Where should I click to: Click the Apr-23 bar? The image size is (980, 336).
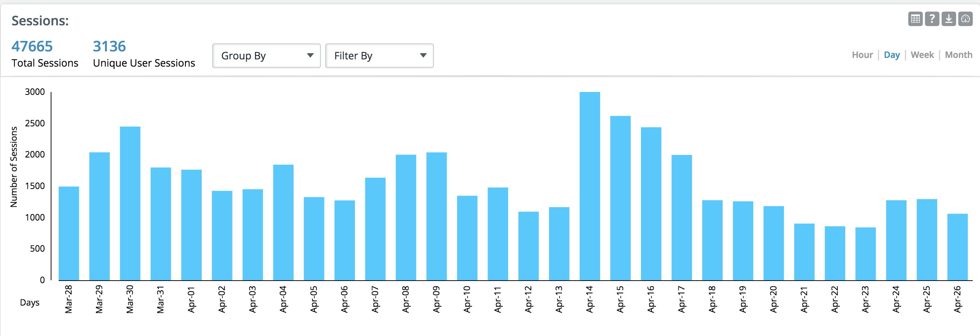pyautogui.click(x=866, y=254)
